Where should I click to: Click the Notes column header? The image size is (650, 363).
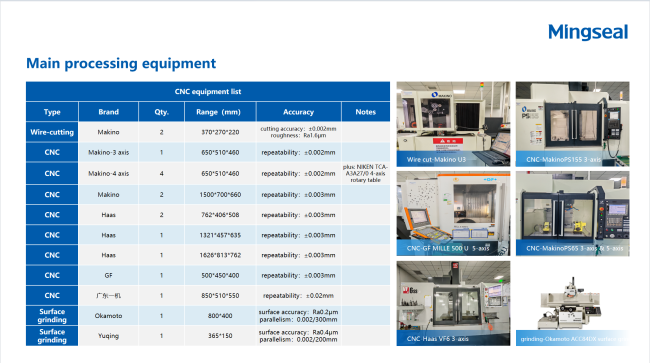[x=365, y=112]
